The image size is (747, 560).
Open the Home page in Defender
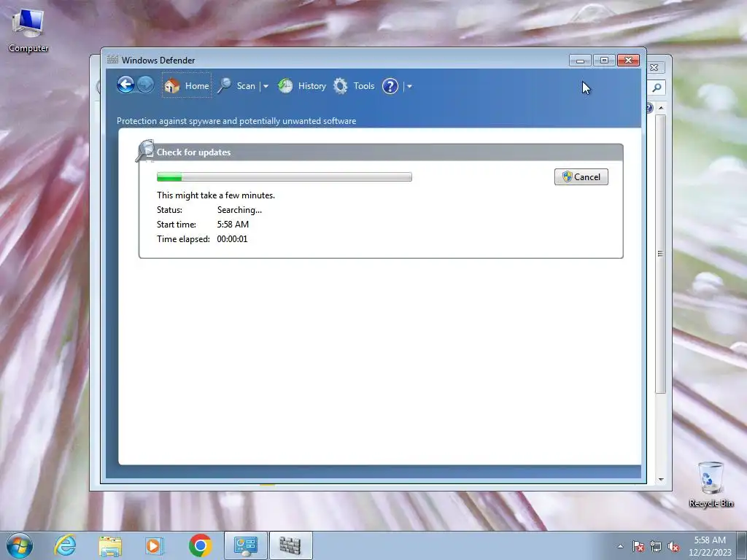click(187, 86)
